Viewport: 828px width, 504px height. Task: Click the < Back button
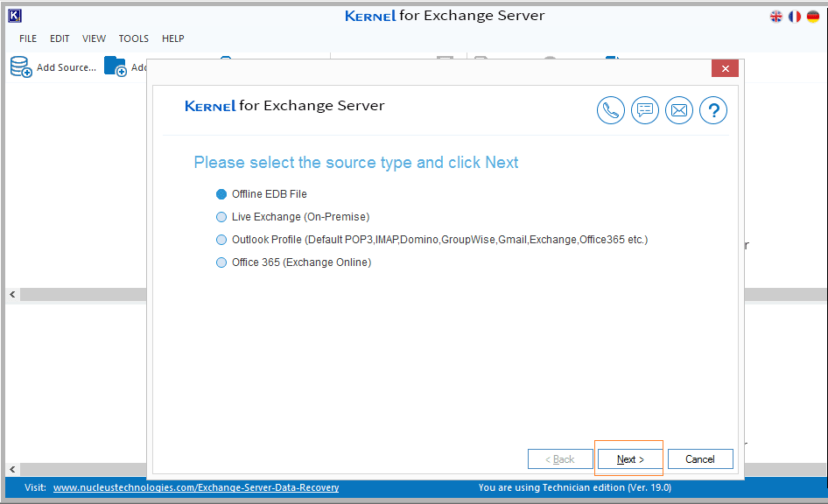point(560,459)
